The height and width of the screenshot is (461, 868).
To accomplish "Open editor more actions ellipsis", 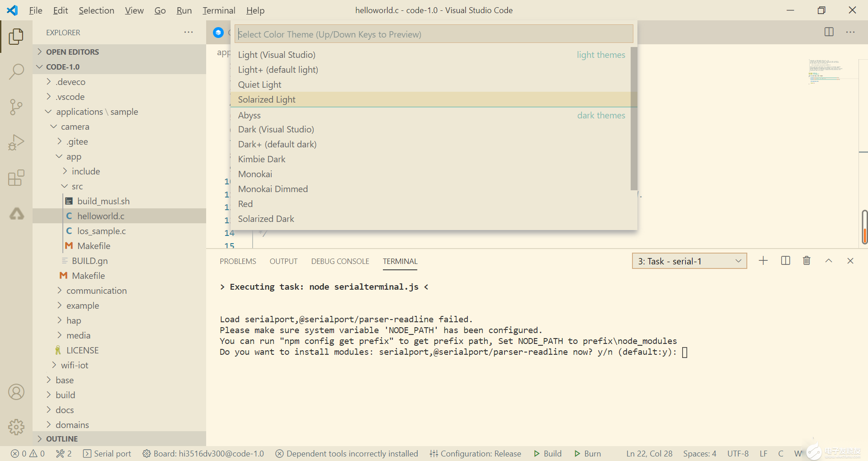I will pyautogui.click(x=850, y=32).
